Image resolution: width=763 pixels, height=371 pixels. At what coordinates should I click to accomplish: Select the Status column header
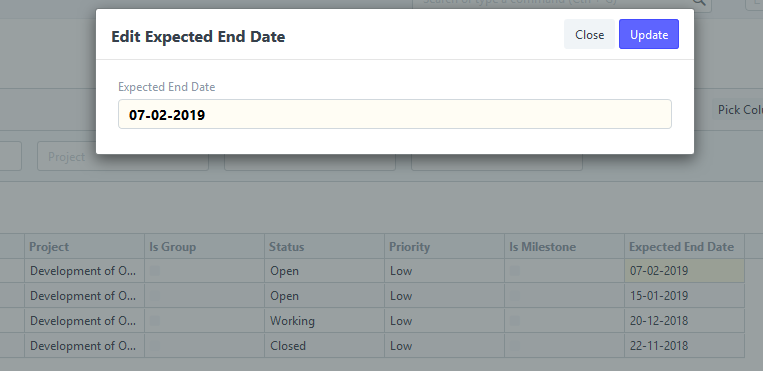tap(325, 247)
